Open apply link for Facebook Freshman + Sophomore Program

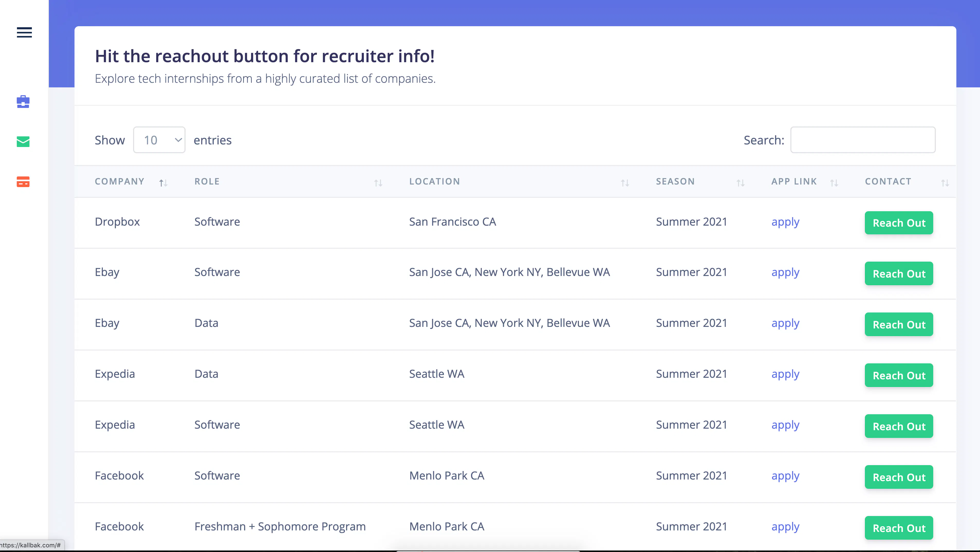pos(785,527)
